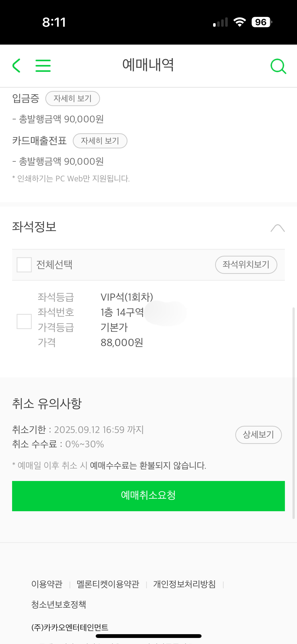
Task: Tap the Wi-Fi status icon
Action: click(240, 22)
